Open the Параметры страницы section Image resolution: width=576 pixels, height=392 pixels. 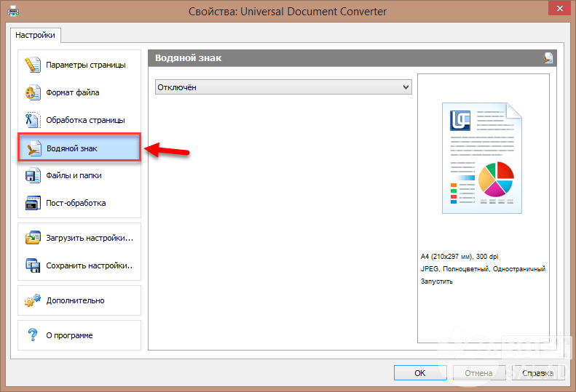click(85, 65)
